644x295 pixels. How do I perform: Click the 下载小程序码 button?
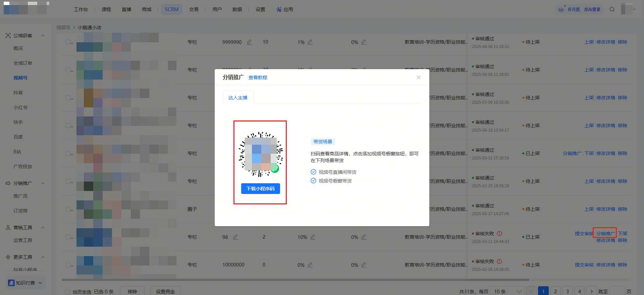click(261, 189)
